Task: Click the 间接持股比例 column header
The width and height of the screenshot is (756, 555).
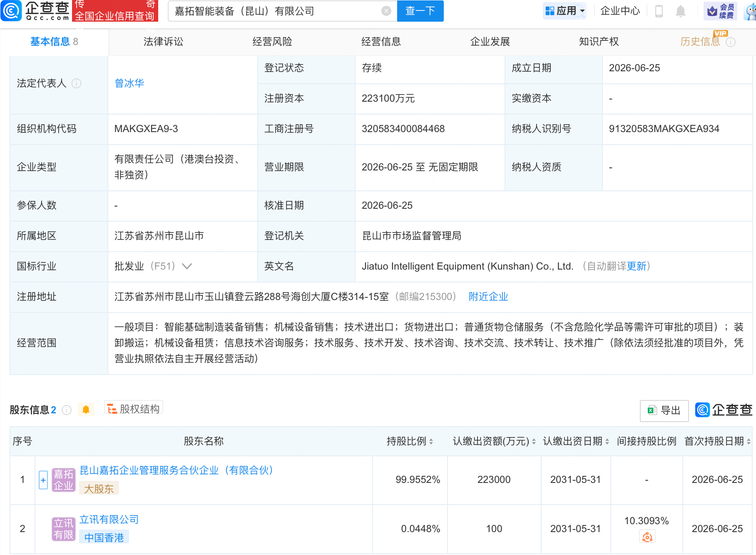Action: [647, 441]
